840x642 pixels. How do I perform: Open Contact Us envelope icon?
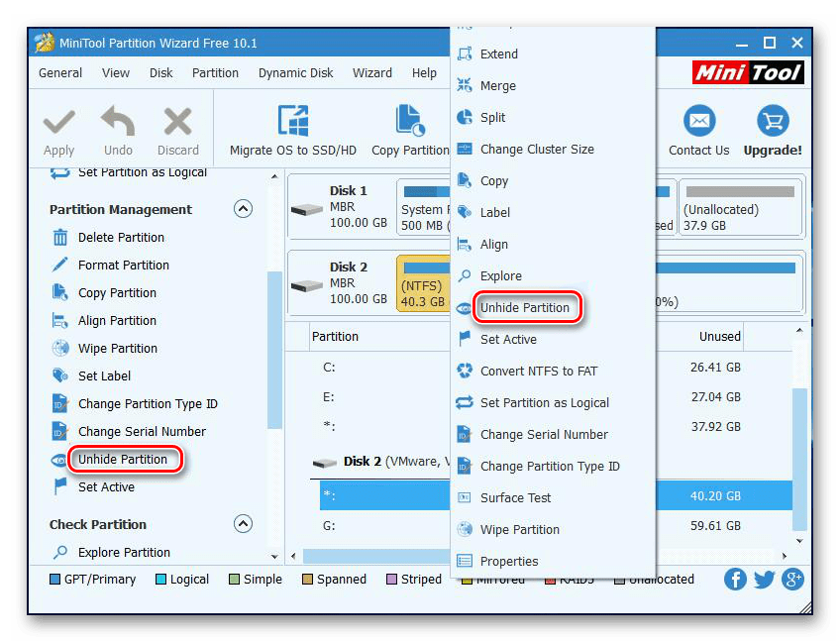click(x=698, y=122)
